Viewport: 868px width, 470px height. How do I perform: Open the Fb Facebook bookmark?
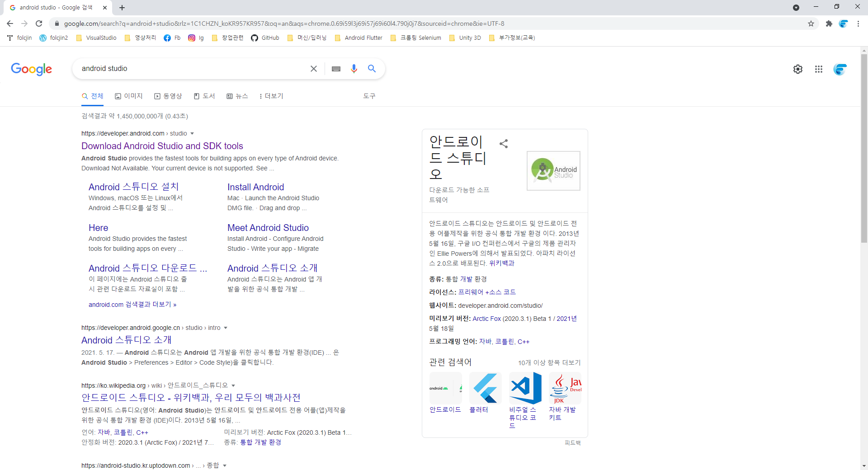(172, 38)
